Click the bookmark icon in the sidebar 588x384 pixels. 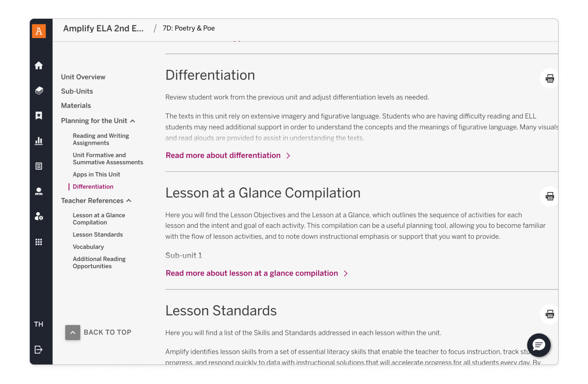(39, 115)
